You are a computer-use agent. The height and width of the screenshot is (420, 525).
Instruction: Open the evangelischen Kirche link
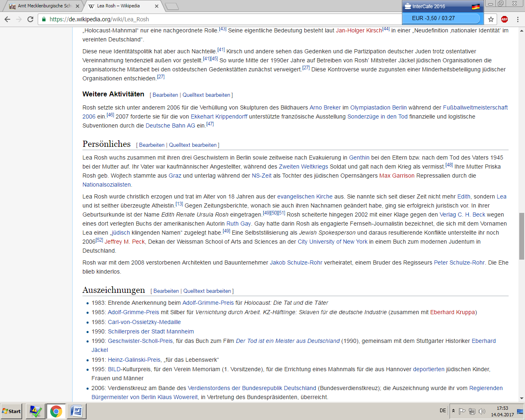pos(305,197)
